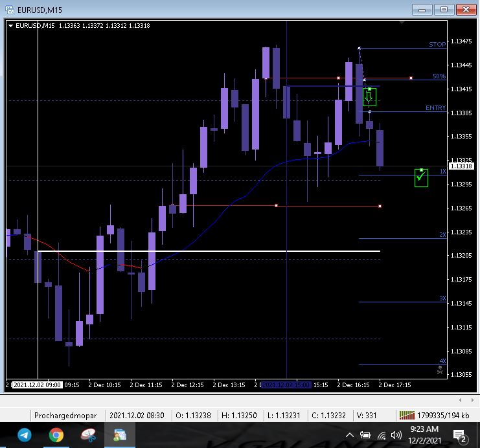This screenshot has height=448, width=480.
Task: Select the green down-arrow entry signal box
Action: tap(369, 96)
